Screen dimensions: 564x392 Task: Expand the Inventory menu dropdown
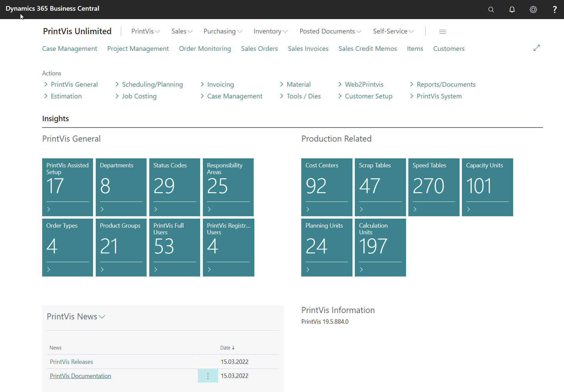[x=270, y=31]
